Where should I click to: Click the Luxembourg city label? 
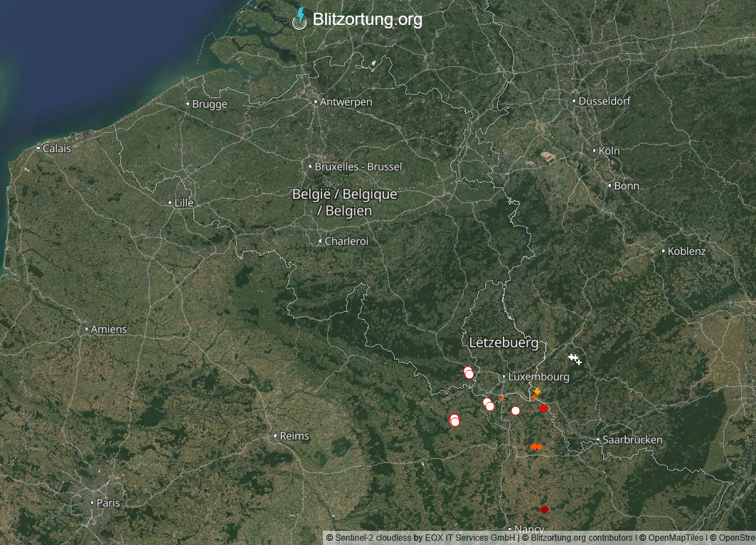point(538,377)
